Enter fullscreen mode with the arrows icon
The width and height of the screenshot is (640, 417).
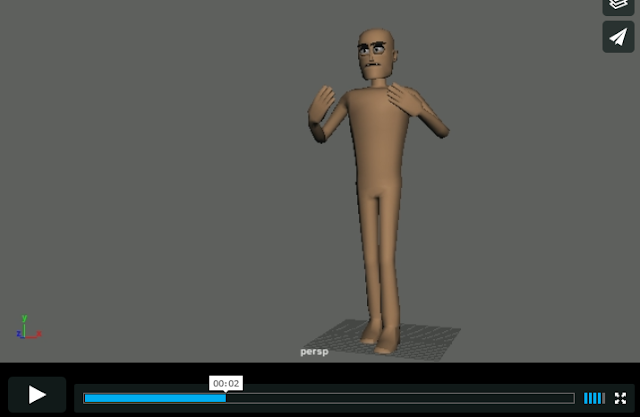point(620,398)
